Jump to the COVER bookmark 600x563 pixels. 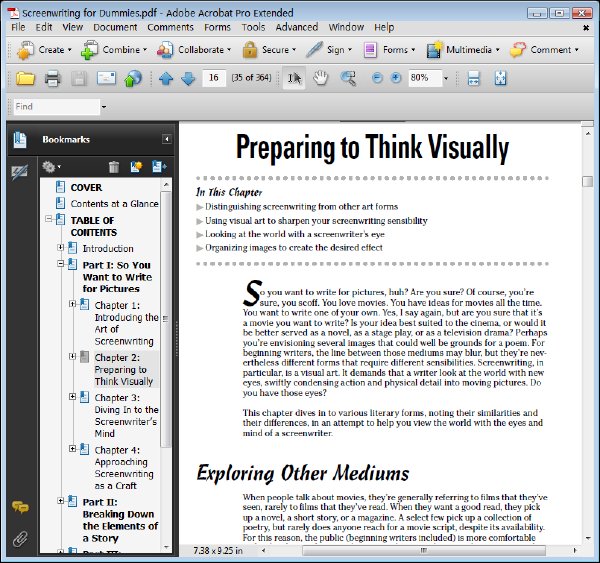(x=86, y=188)
